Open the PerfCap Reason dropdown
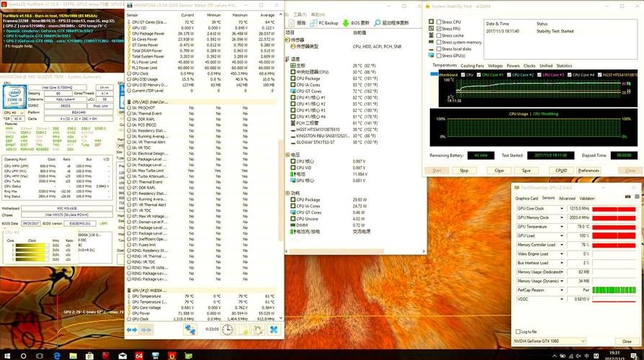 [x=561, y=290]
